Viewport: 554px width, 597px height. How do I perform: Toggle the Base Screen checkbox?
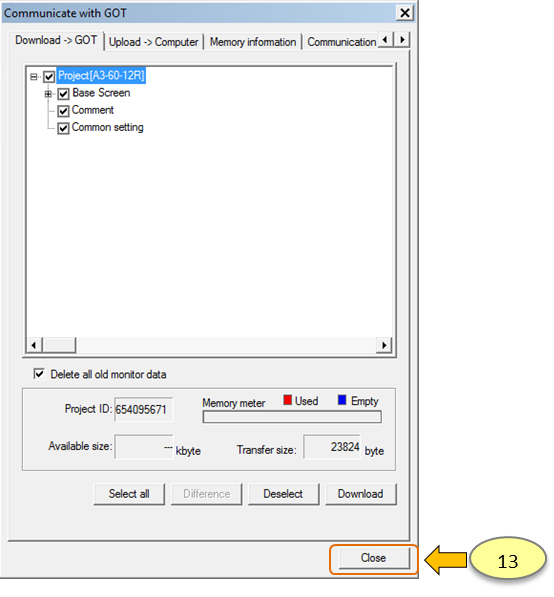pos(63,94)
